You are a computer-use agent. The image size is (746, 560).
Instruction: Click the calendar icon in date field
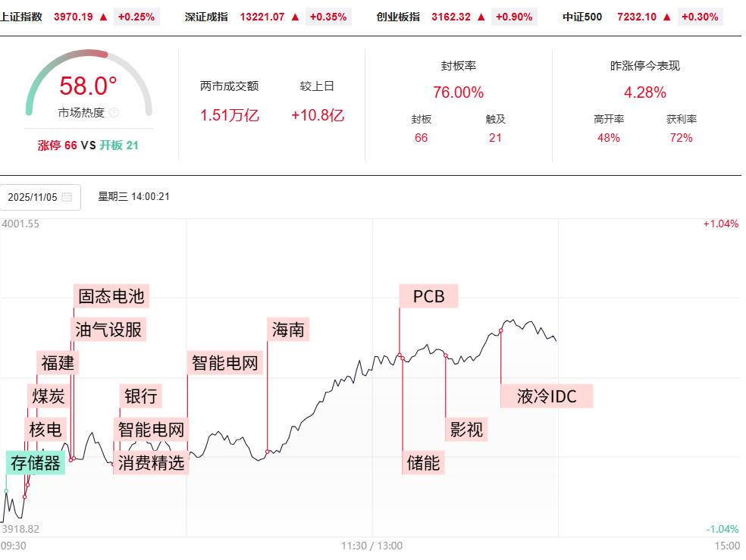tap(67, 197)
